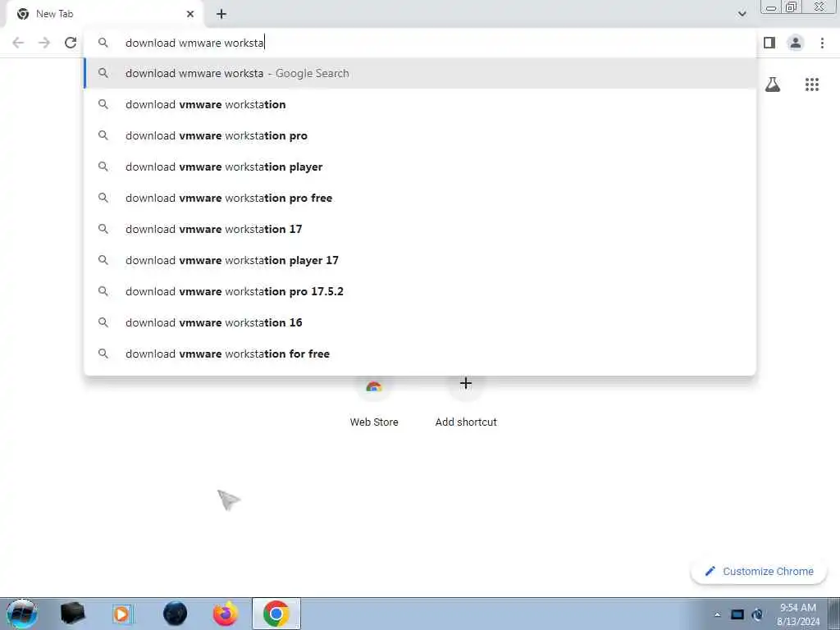The height and width of the screenshot is (630, 840).
Task: Open Customize Chrome
Action: coord(759,571)
